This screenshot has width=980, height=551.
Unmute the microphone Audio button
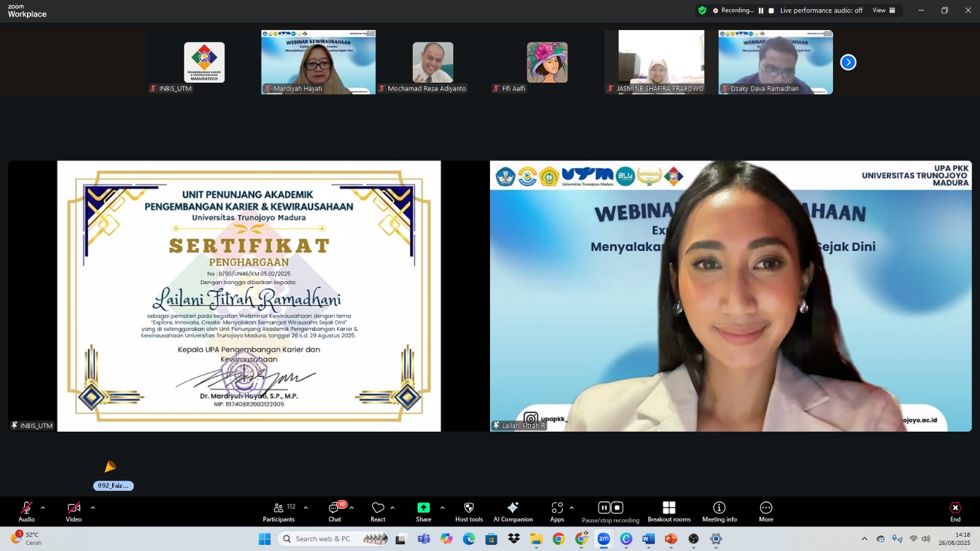click(26, 512)
